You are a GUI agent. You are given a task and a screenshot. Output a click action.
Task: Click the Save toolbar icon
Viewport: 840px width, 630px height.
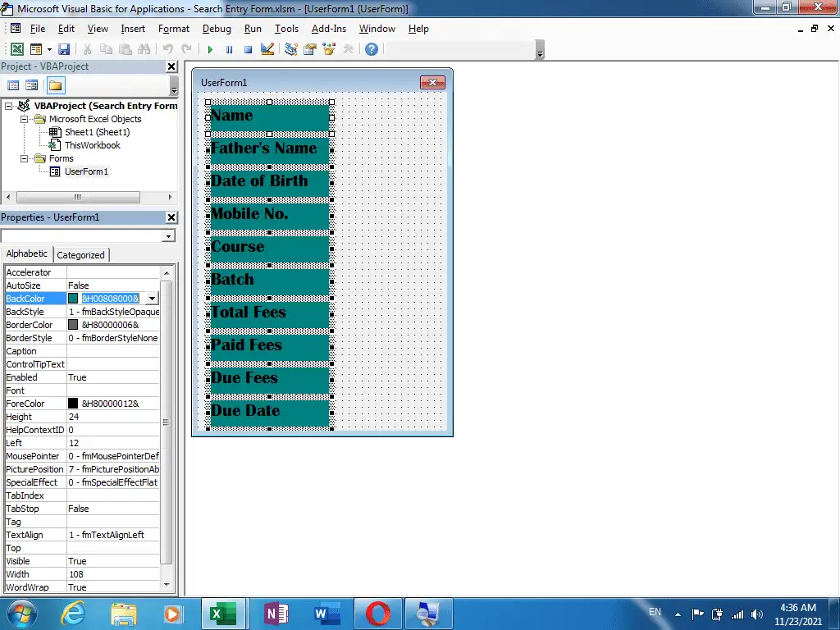(x=64, y=49)
